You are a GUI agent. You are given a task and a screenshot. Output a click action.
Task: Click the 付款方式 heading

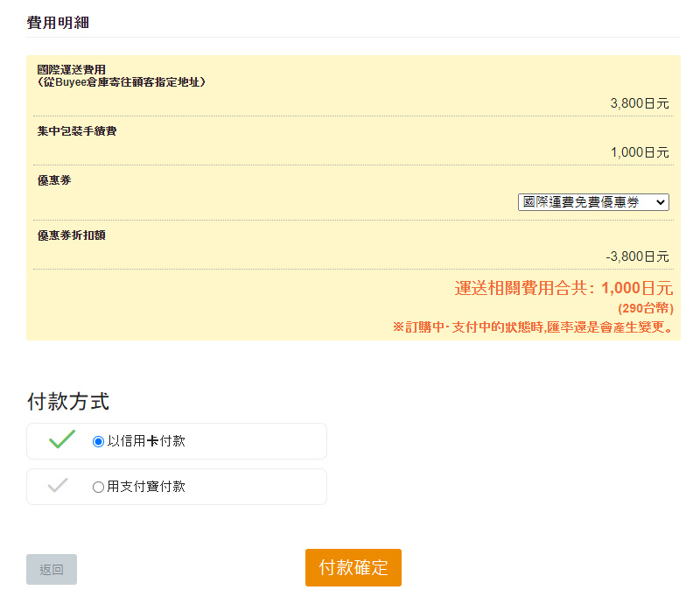[x=68, y=401]
